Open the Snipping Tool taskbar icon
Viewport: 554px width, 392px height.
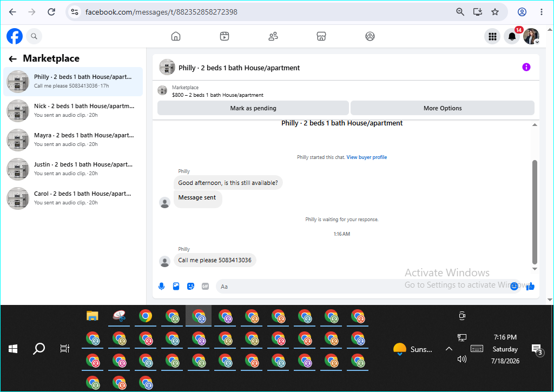pyautogui.click(x=120, y=316)
